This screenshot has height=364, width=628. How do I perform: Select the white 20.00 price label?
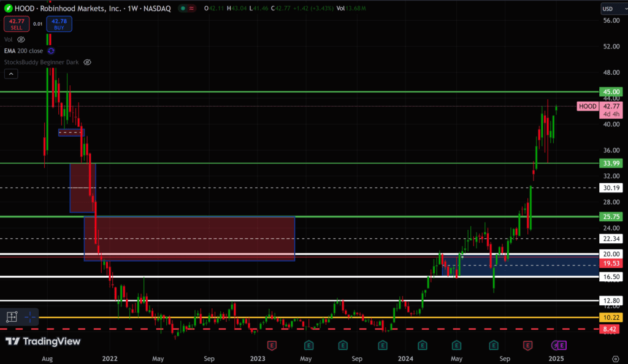(x=611, y=254)
